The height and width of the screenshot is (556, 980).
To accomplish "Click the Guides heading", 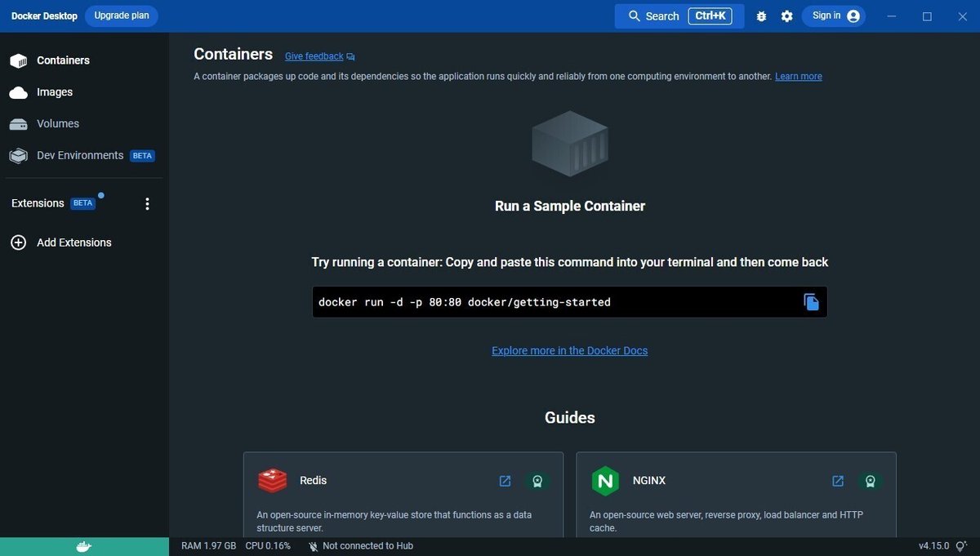I will [x=569, y=418].
